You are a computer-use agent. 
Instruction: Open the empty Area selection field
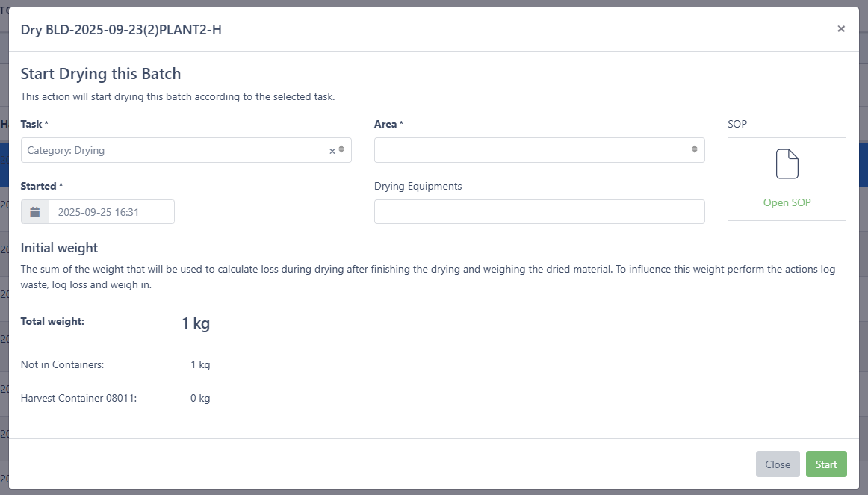pos(532,150)
